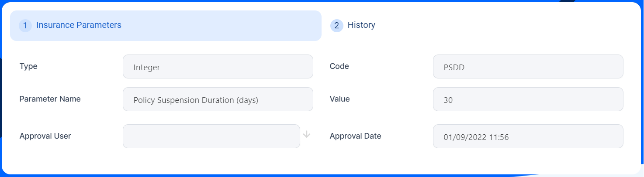Click the 01/09/2022 11:56 date text
The height and width of the screenshot is (177, 644).
click(476, 137)
